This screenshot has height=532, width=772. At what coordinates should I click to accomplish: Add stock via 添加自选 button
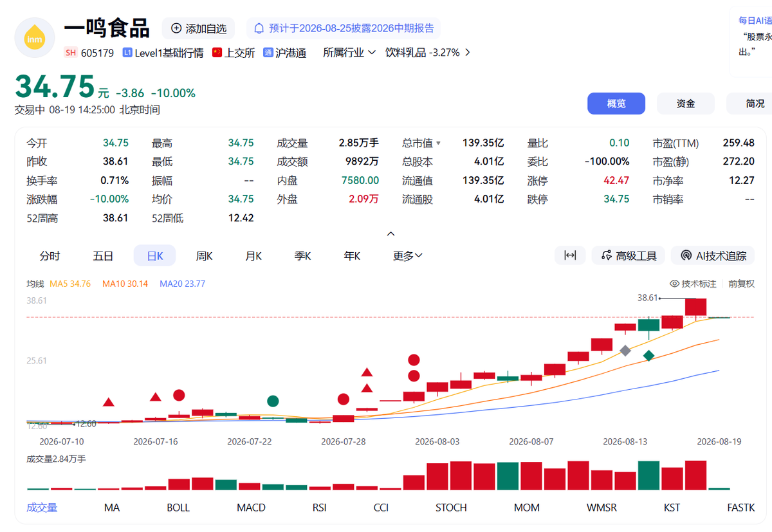point(198,28)
